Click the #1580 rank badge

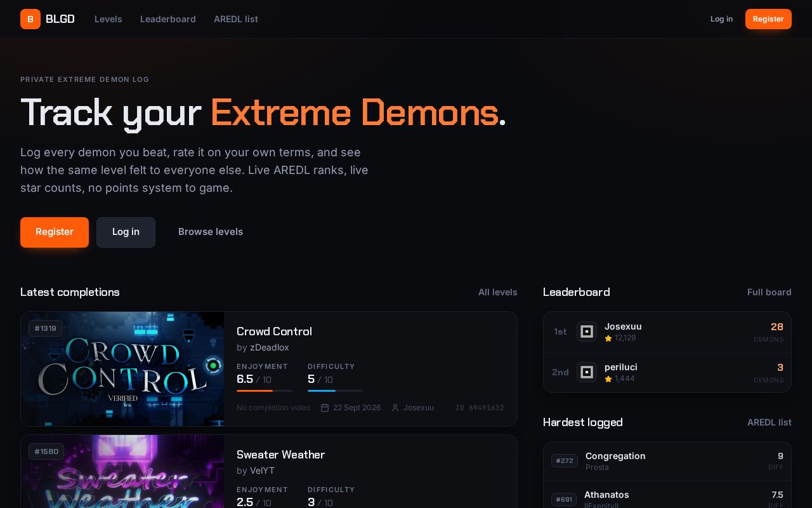tap(46, 451)
